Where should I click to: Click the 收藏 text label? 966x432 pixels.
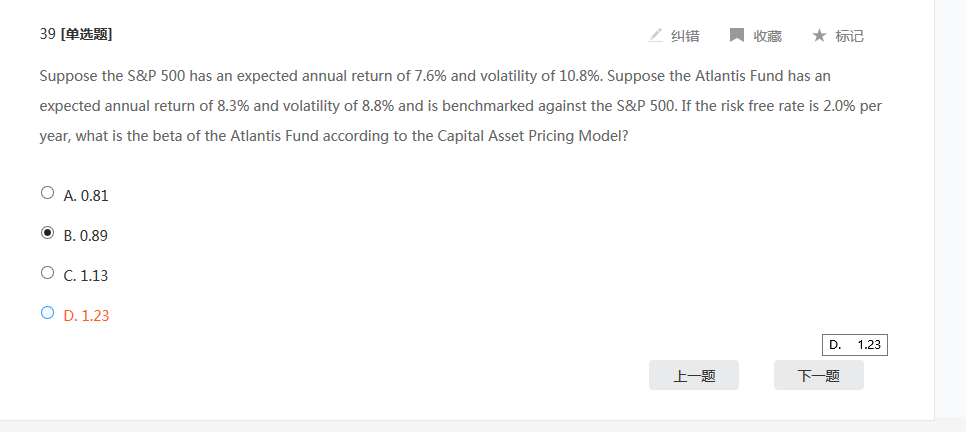point(767,36)
